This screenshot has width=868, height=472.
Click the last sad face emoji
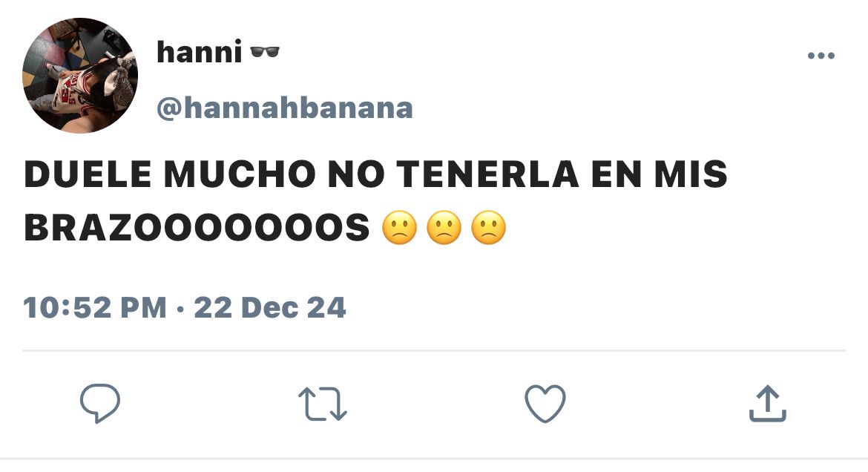coord(488,228)
